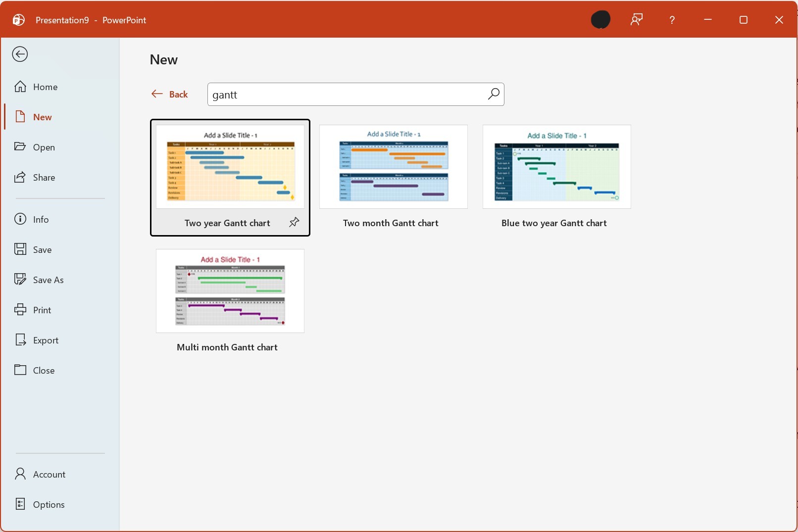Screen dimensions: 798x532
Task: Click the gantt search input field
Action: (x=355, y=94)
